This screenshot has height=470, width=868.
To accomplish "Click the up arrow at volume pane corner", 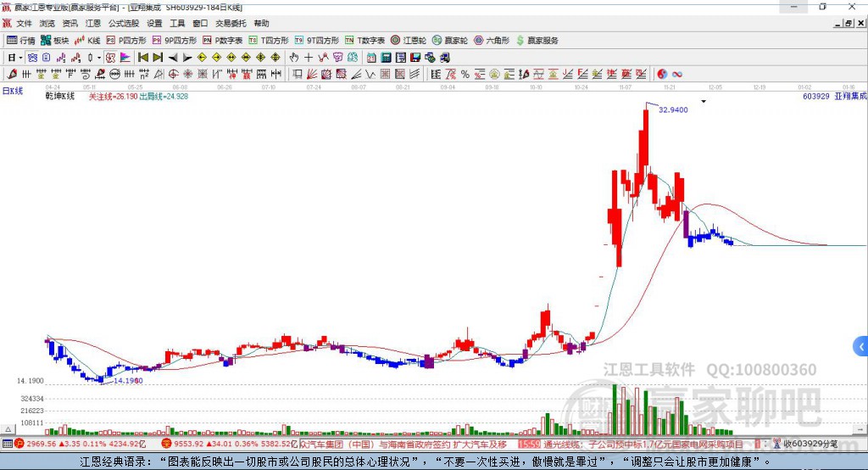I will [8, 429].
